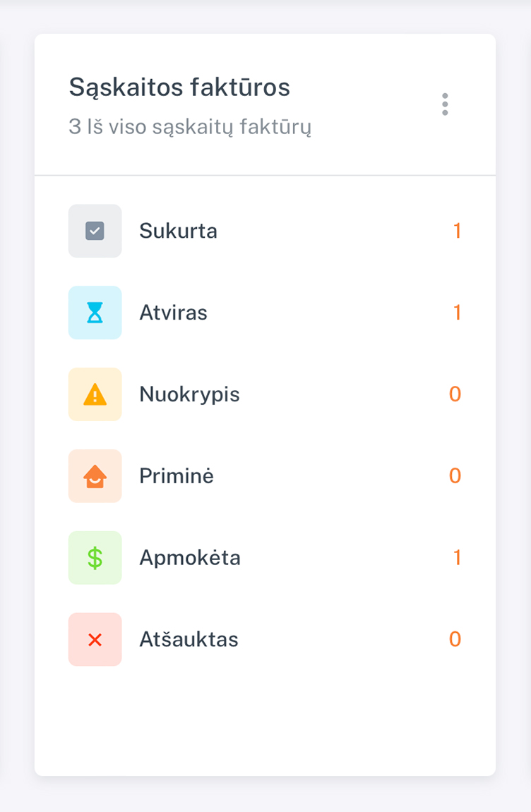Click the Atšauktas invoice count 0
This screenshot has width=531, height=812.
tap(455, 640)
